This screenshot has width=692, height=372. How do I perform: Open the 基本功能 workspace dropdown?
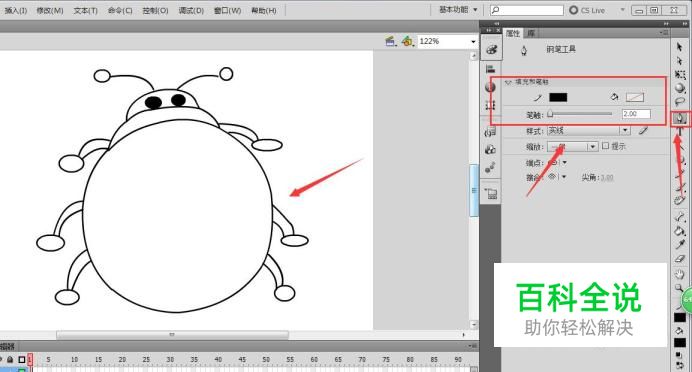pyautogui.click(x=458, y=10)
